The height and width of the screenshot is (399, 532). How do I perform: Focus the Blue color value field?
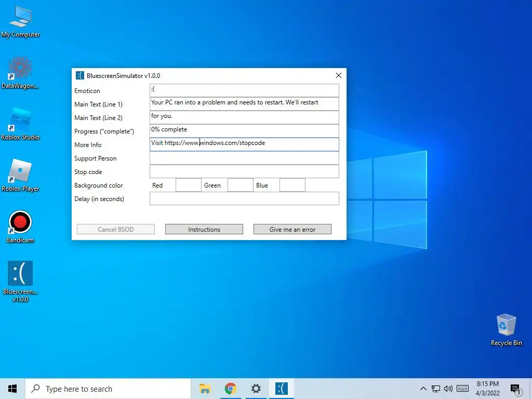(x=292, y=185)
